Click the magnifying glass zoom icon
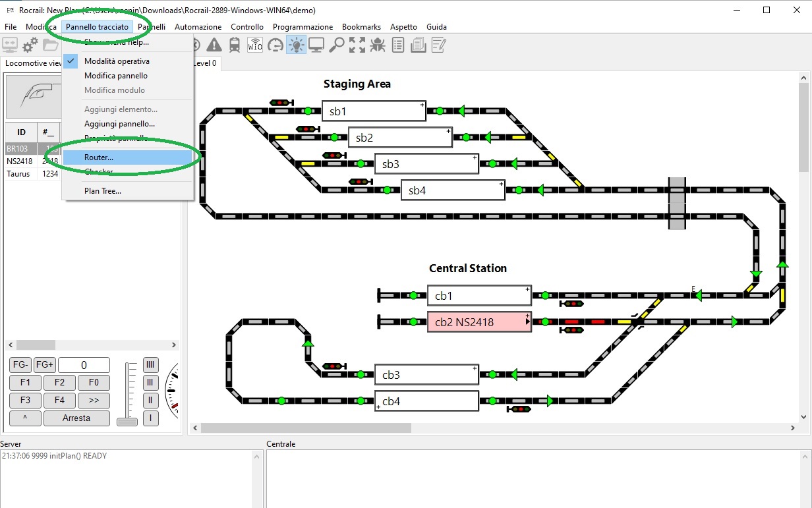 337,45
